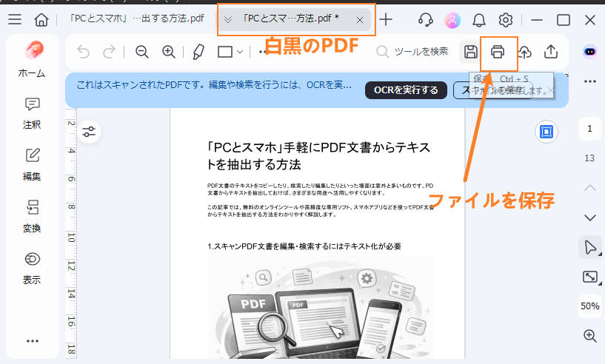Open the user account avatar
The width and height of the screenshot is (605, 364).
[x=452, y=20]
